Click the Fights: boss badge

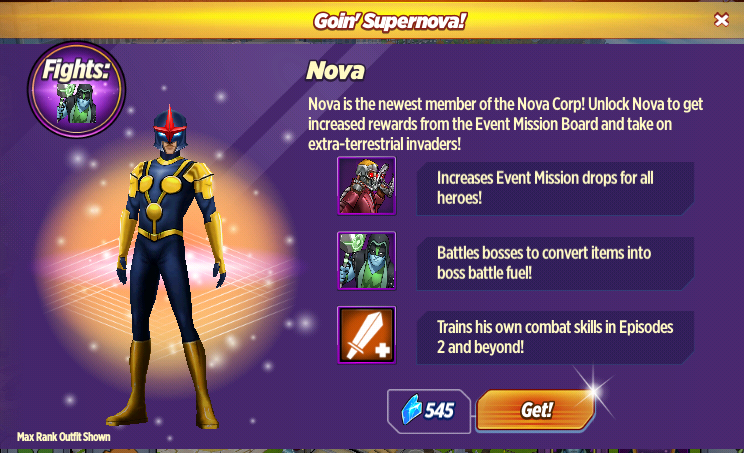tap(76, 90)
